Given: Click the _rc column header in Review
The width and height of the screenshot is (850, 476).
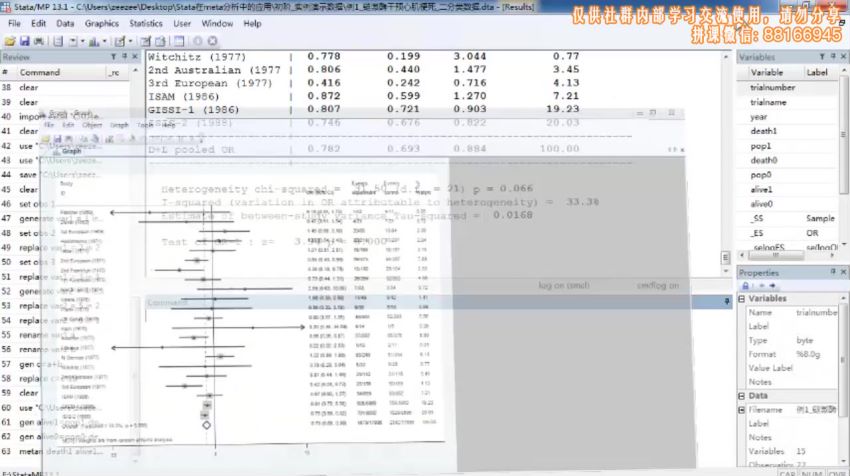Looking at the screenshot, I should tap(118, 73).
